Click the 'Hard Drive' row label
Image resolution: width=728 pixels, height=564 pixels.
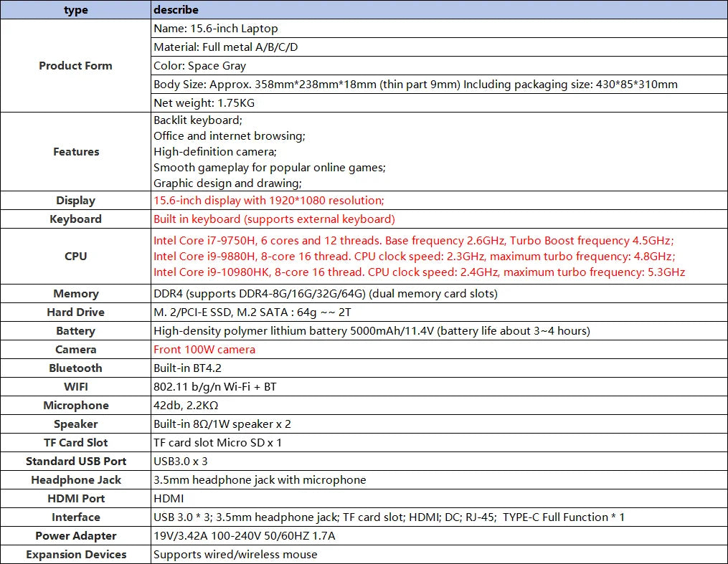click(75, 312)
